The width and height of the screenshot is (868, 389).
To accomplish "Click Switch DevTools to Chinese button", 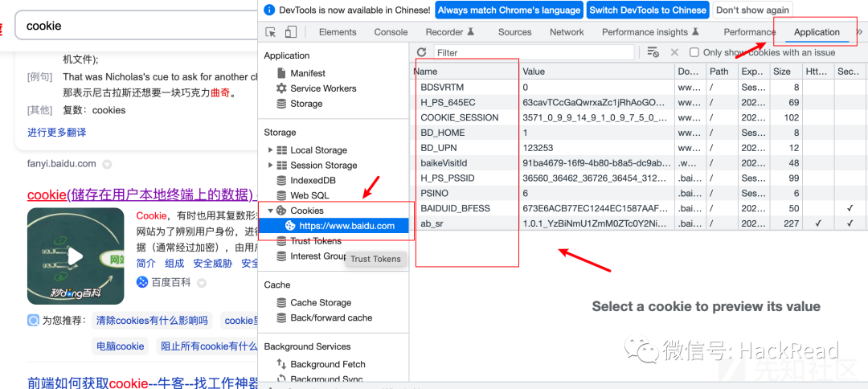I will (x=648, y=10).
